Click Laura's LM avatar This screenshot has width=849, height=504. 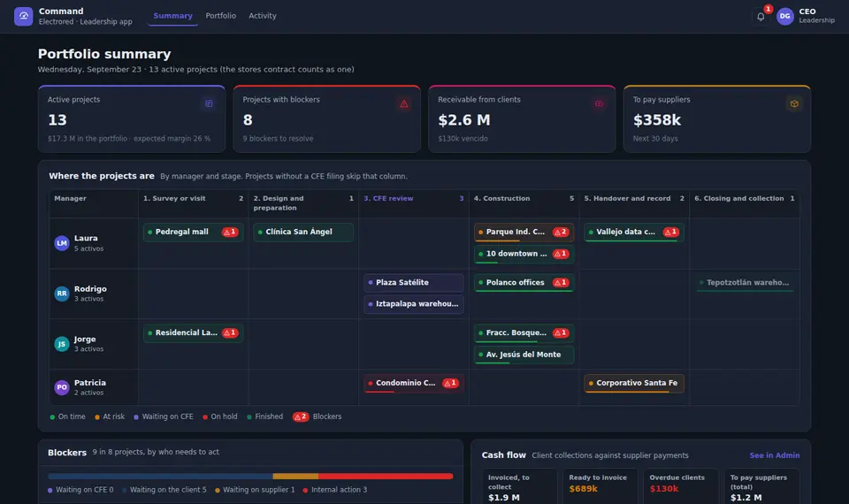(62, 243)
